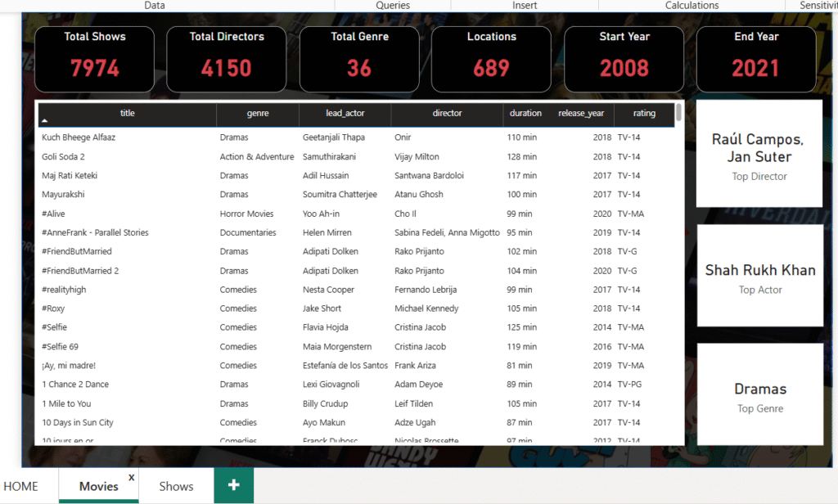This screenshot has width=838, height=504.
Task: Click the End Year 2021 card
Action: coord(755,59)
